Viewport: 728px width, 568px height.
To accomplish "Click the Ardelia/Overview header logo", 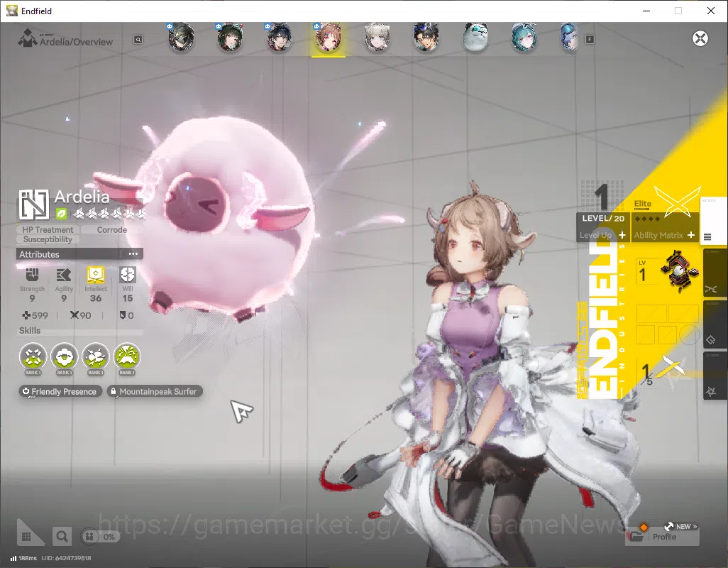I will click(27, 38).
